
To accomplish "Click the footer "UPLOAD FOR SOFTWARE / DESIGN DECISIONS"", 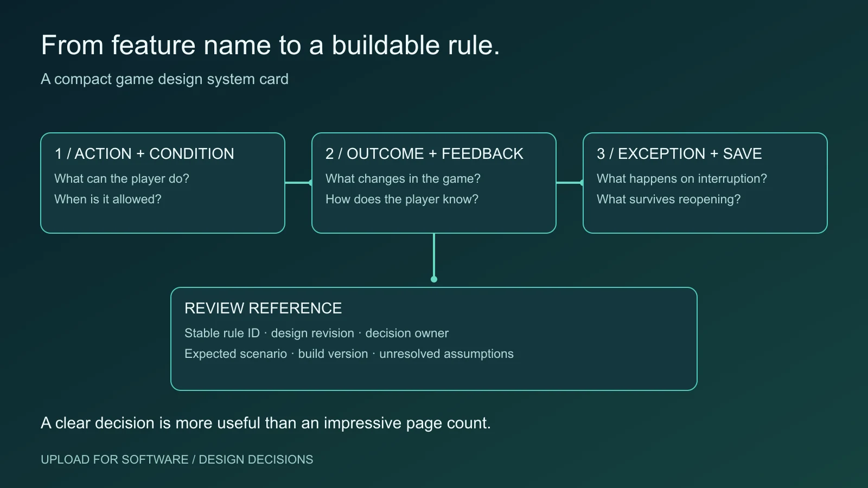I will 177,460.
